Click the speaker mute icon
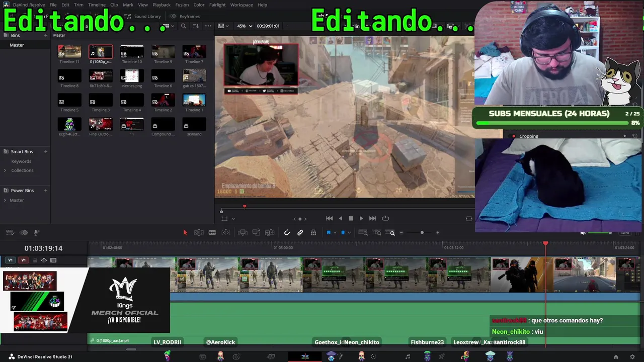 [583, 233]
